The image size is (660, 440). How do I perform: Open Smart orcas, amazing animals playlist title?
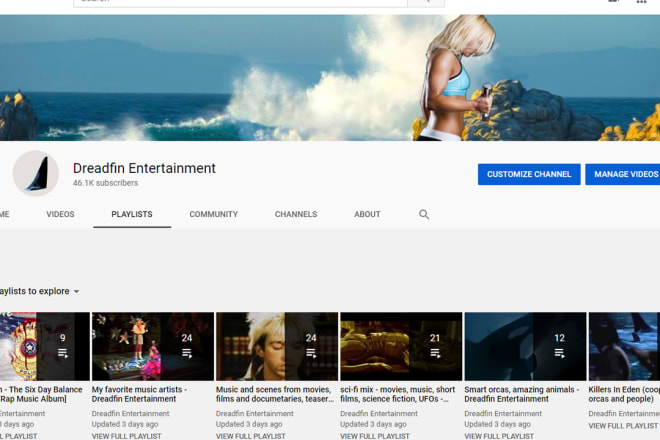tap(522, 394)
